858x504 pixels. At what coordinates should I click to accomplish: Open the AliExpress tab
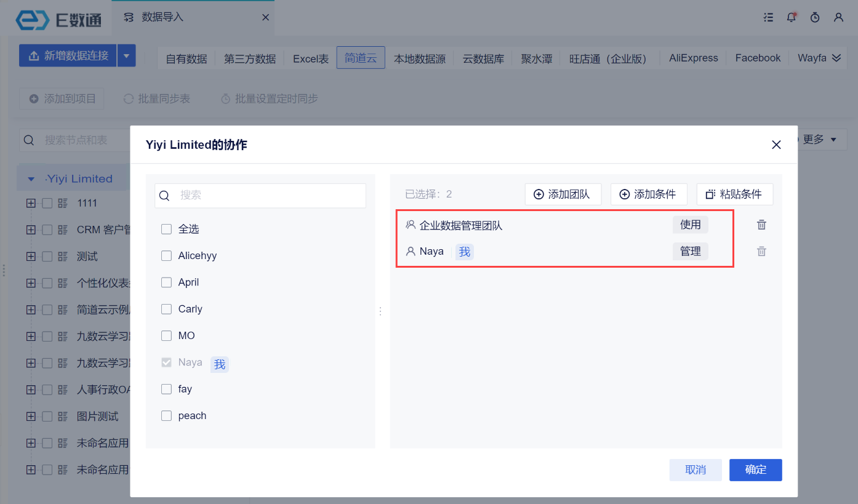point(694,58)
